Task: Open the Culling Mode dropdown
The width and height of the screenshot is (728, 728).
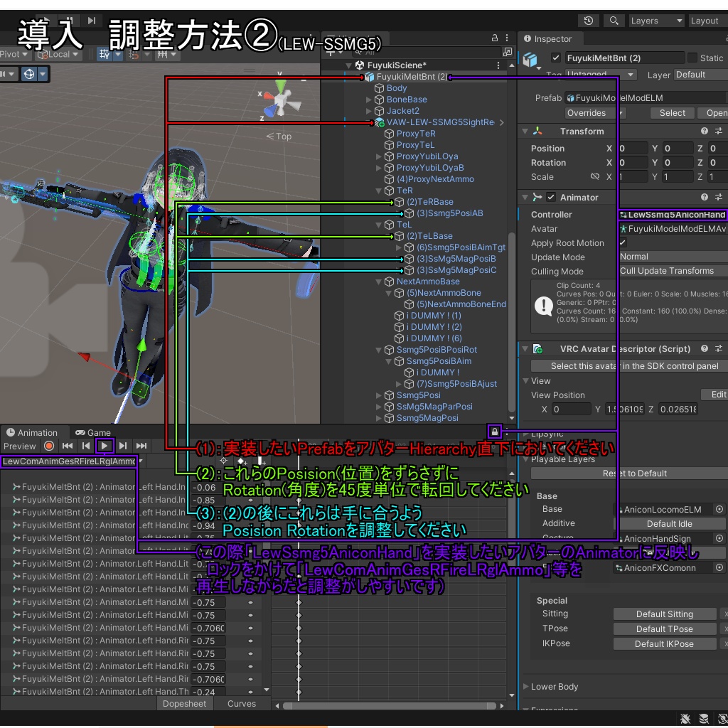Action: (673, 271)
